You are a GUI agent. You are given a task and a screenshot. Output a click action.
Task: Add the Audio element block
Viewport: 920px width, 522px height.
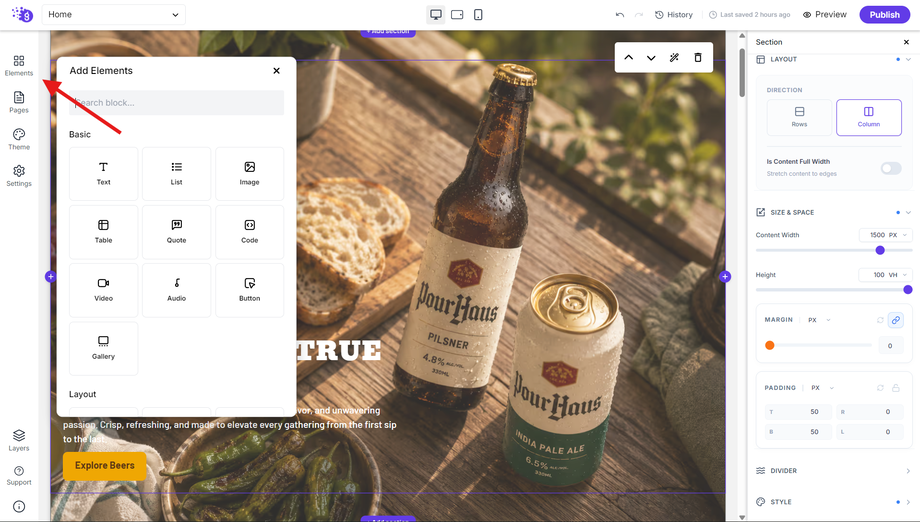(x=177, y=290)
